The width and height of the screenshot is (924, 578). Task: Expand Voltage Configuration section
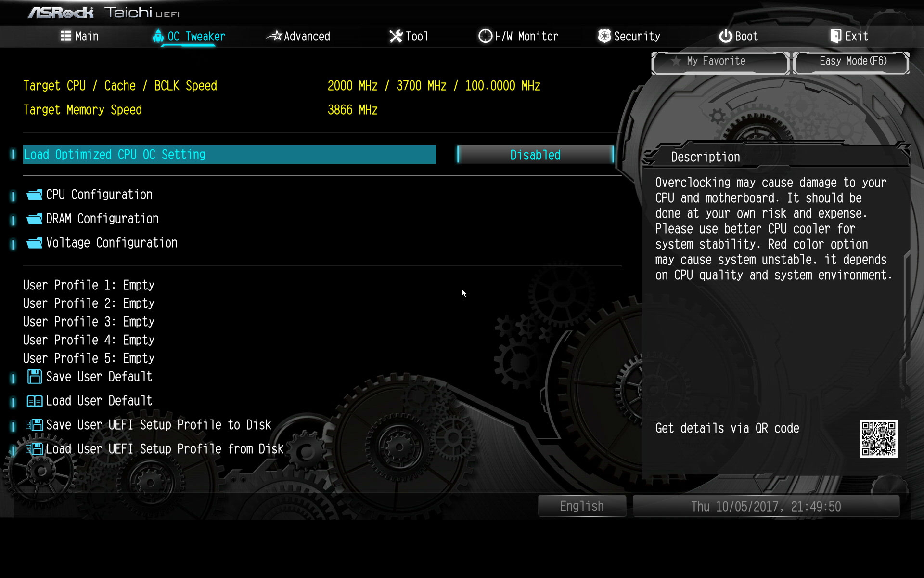pos(112,242)
